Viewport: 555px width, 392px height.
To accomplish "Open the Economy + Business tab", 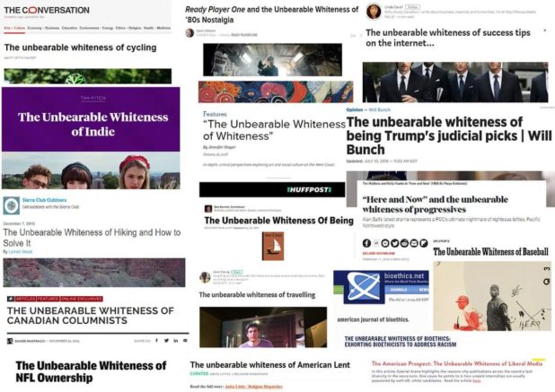I will coord(43,28).
